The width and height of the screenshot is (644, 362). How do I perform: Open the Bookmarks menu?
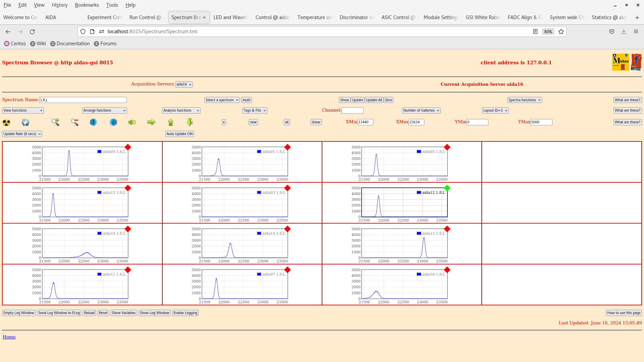click(x=87, y=5)
